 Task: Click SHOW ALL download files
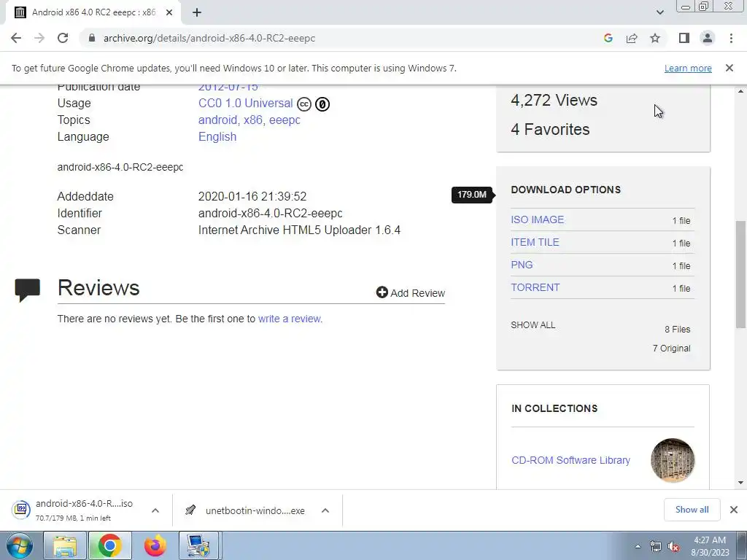point(533,324)
